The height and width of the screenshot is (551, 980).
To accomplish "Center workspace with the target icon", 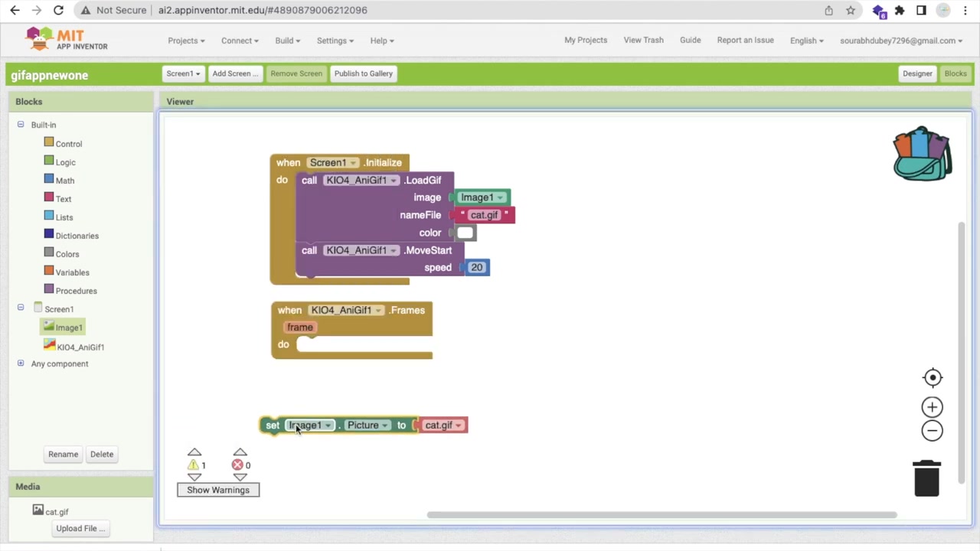I will 933,377.
